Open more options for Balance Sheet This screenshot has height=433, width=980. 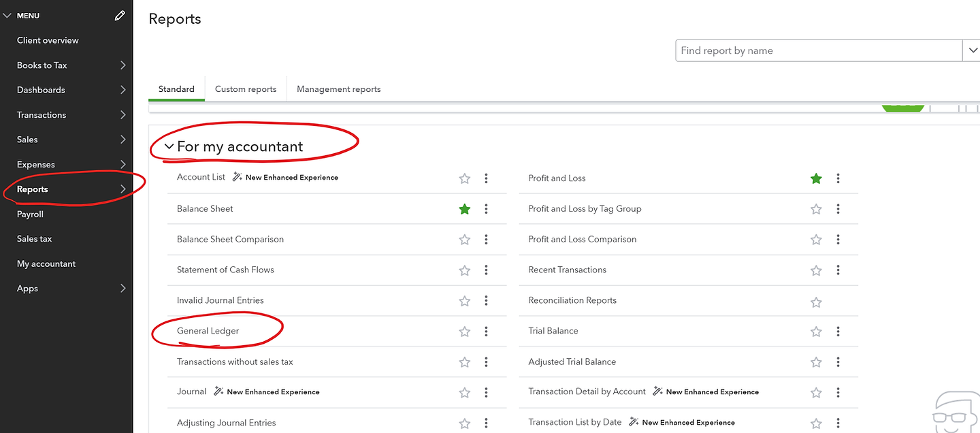point(486,209)
